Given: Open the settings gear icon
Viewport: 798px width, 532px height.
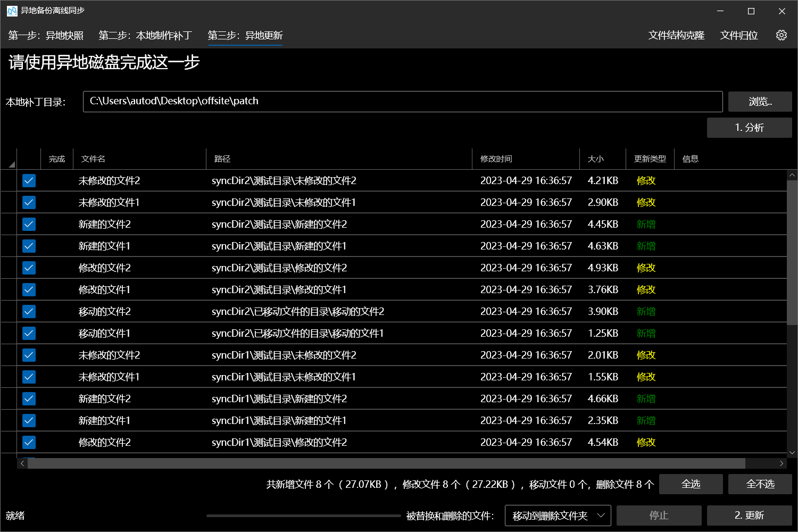Looking at the screenshot, I should 781,35.
